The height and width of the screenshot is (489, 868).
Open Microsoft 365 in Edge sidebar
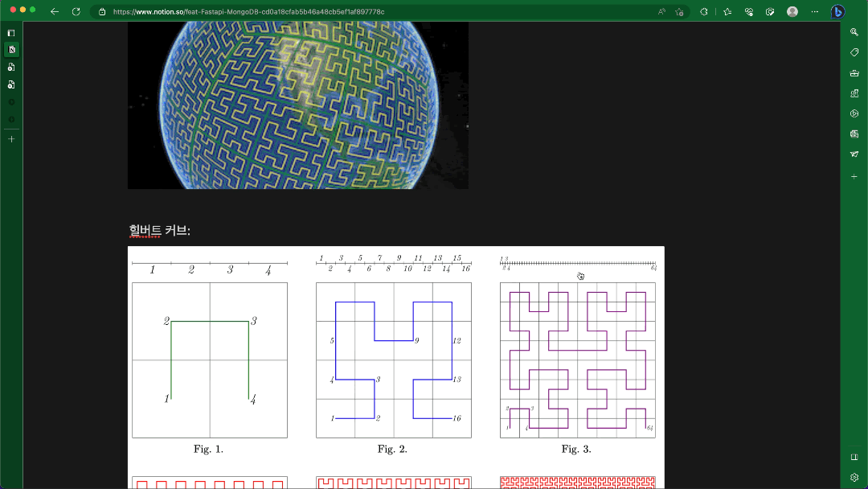click(854, 113)
